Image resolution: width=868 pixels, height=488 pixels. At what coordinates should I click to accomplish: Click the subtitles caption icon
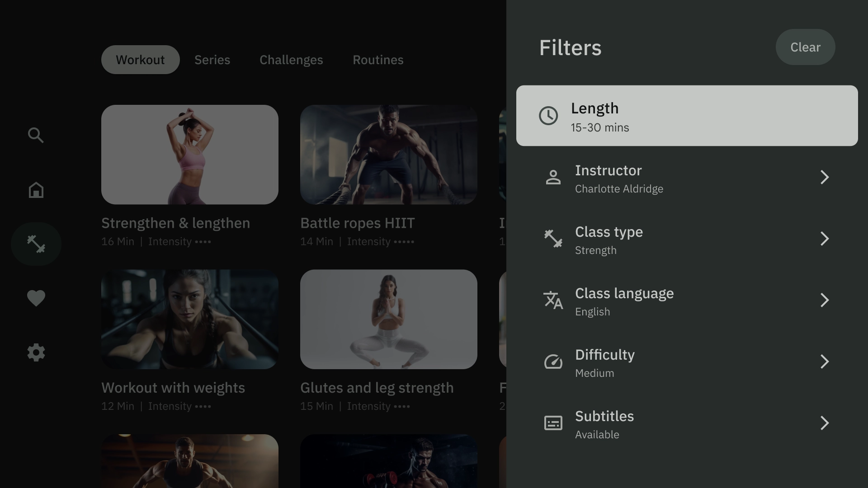click(x=552, y=423)
